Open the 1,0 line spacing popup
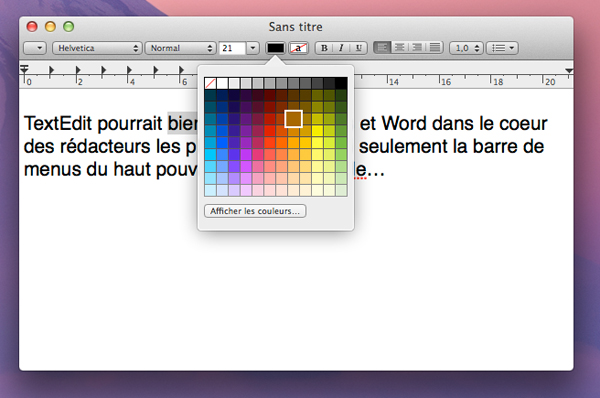The width and height of the screenshot is (600, 398). (x=466, y=48)
